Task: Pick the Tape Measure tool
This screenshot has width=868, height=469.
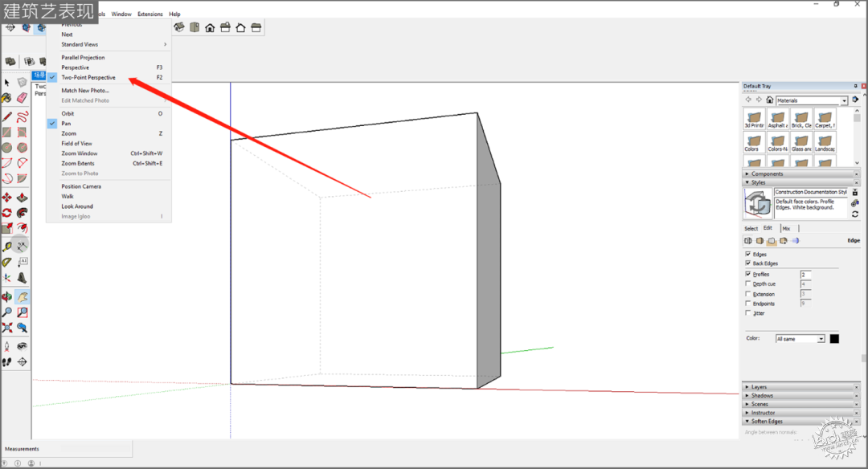Action: coord(7,247)
